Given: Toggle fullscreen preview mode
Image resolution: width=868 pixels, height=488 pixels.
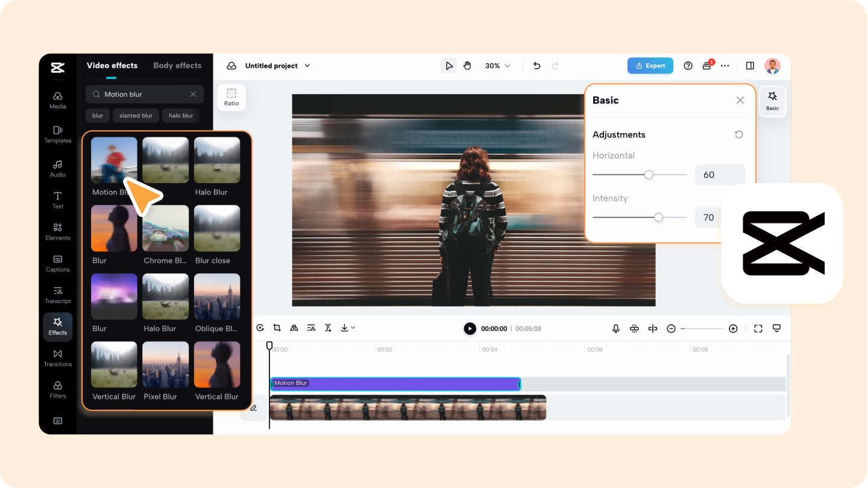Looking at the screenshot, I should (758, 328).
